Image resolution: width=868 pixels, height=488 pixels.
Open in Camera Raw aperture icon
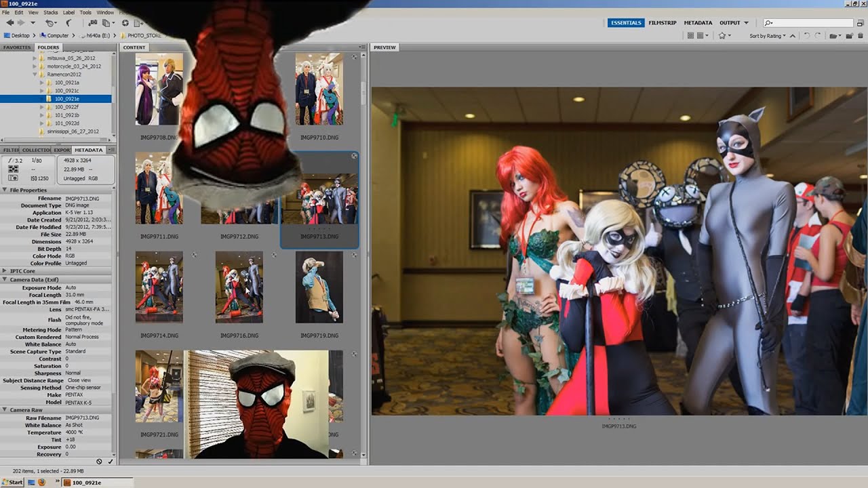(x=125, y=22)
